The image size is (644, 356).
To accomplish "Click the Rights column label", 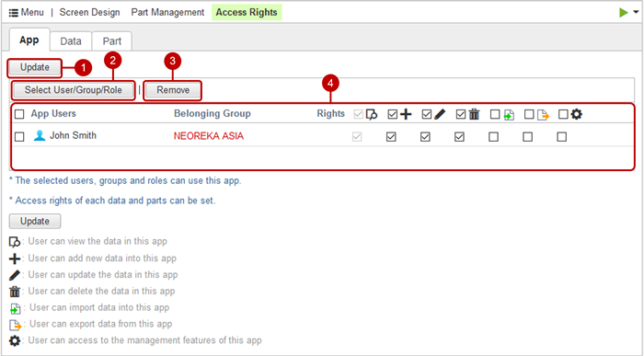I will coord(330,114).
